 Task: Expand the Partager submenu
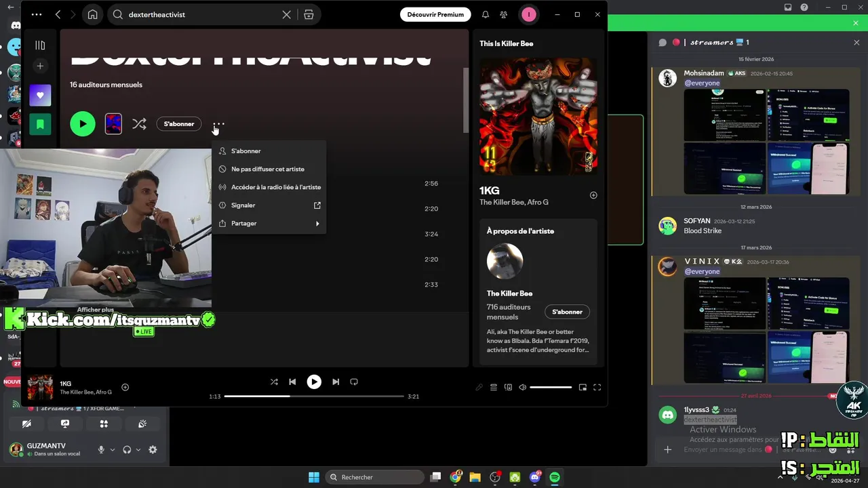click(269, 223)
